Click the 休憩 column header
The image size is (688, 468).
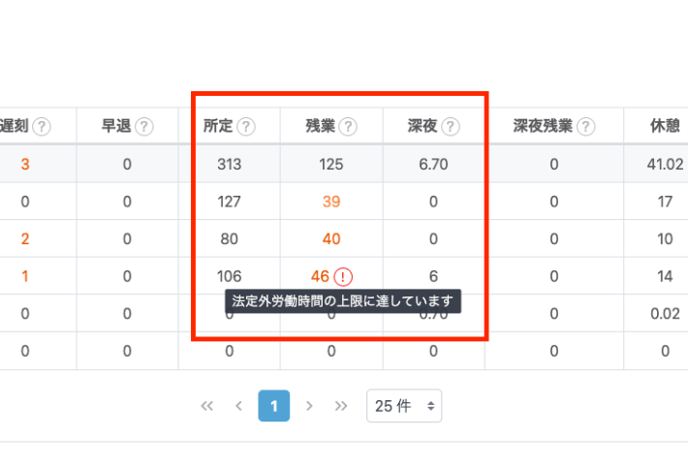[664, 127]
